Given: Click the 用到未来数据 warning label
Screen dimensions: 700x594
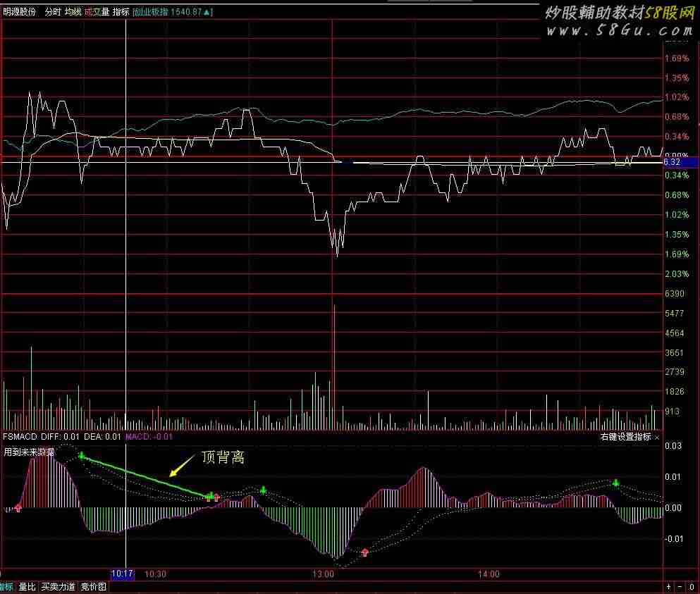Looking at the screenshot, I should point(29,452).
